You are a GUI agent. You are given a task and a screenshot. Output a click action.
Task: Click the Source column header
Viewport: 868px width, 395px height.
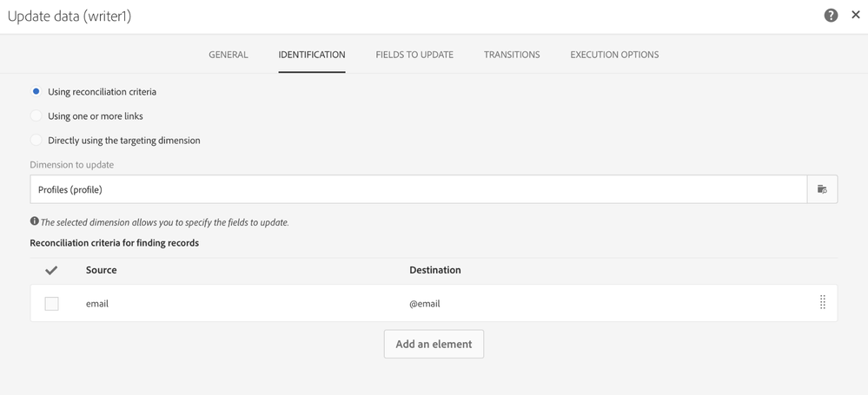click(x=102, y=270)
